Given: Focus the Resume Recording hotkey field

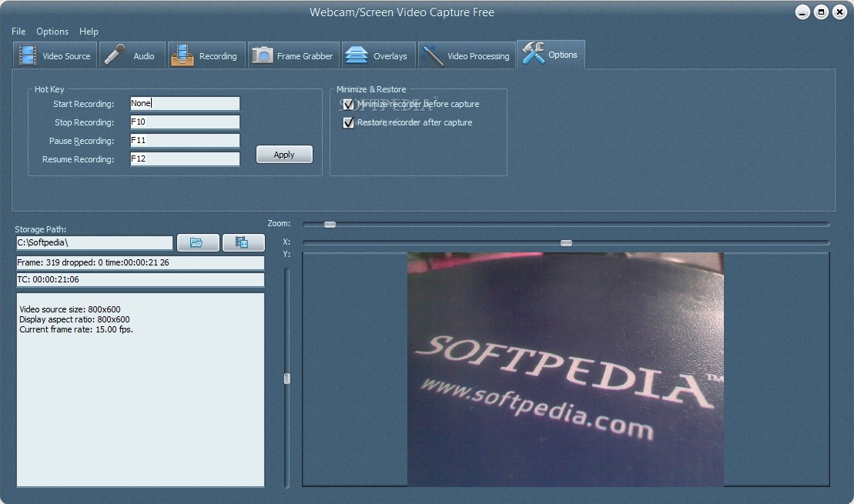Looking at the screenshot, I should coord(185,159).
